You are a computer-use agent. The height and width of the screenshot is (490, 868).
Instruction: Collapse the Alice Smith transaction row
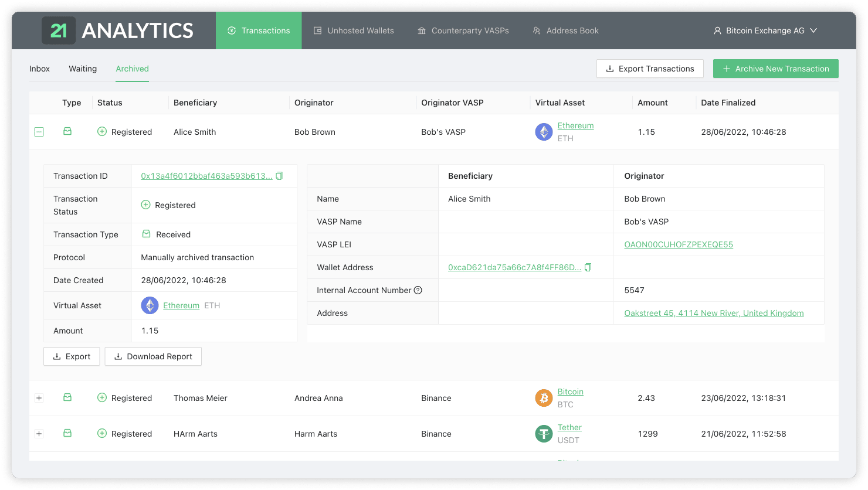click(x=39, y=132)
